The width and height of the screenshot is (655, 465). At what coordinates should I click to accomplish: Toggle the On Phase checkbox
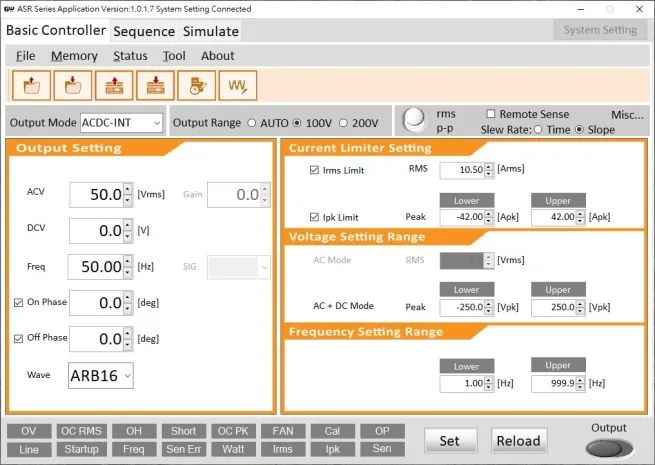click(x=18, y=302)
